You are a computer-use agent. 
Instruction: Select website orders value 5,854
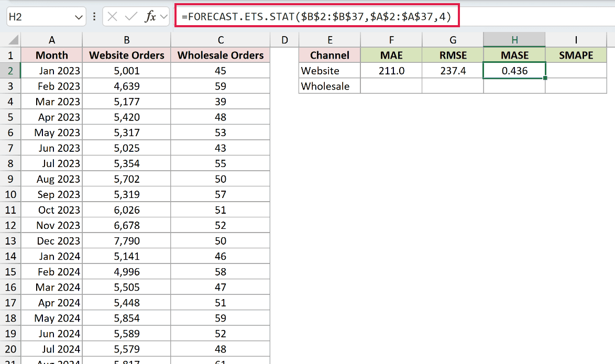click(x=127, y=318)
